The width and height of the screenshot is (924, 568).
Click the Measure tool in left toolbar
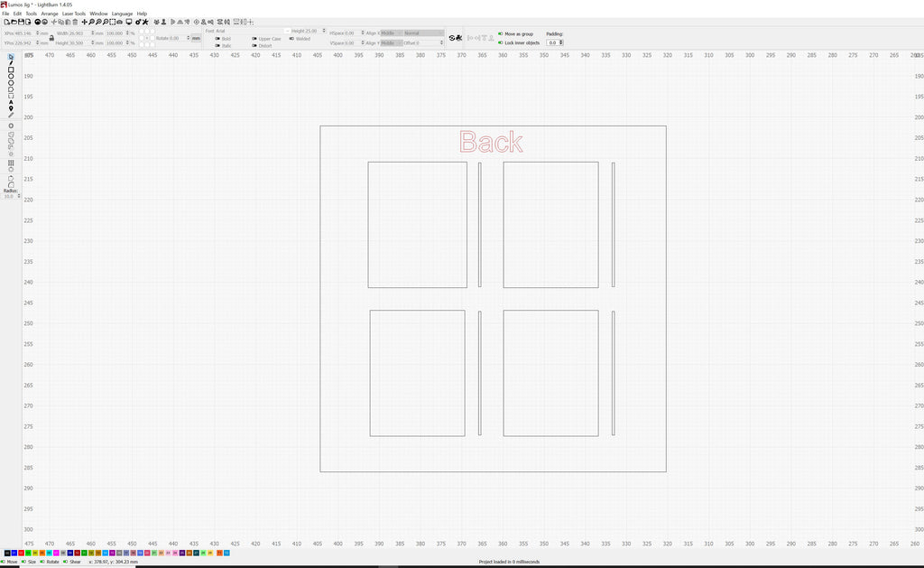coord(11,116)
